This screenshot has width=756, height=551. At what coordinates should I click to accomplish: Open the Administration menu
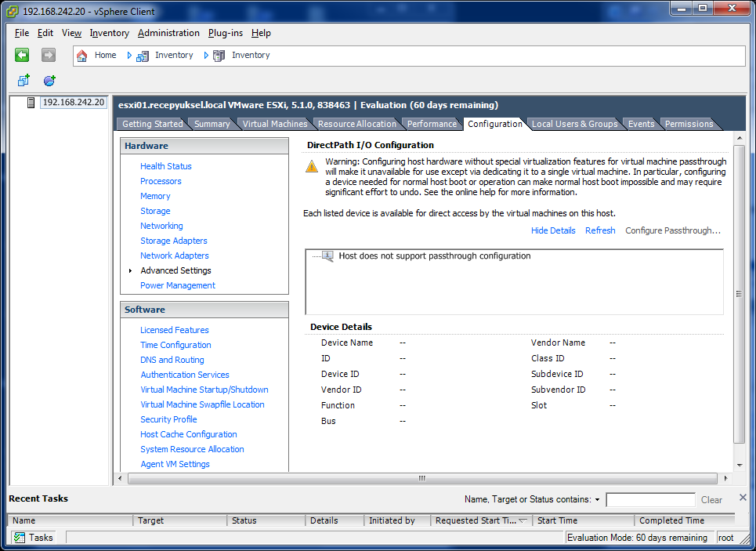168,33
